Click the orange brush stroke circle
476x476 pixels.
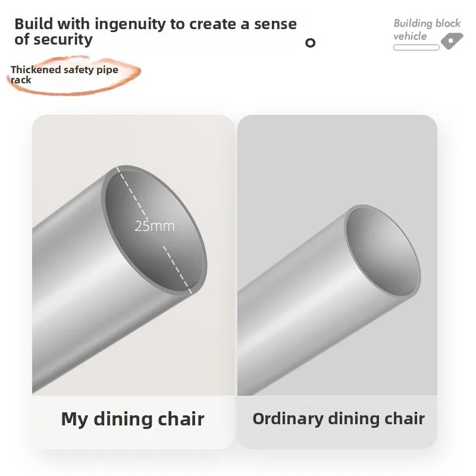point(74,76)
